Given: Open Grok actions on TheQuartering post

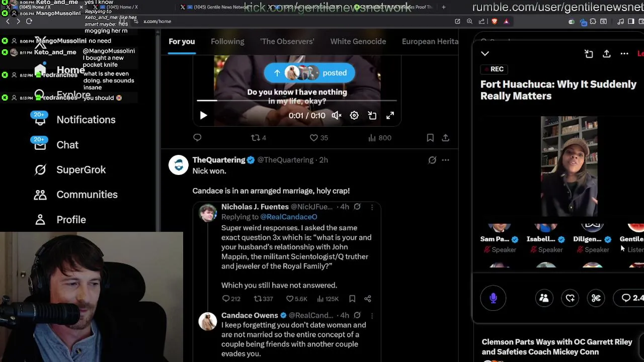Looking at the screenshot, I should [x=432, y=160].
